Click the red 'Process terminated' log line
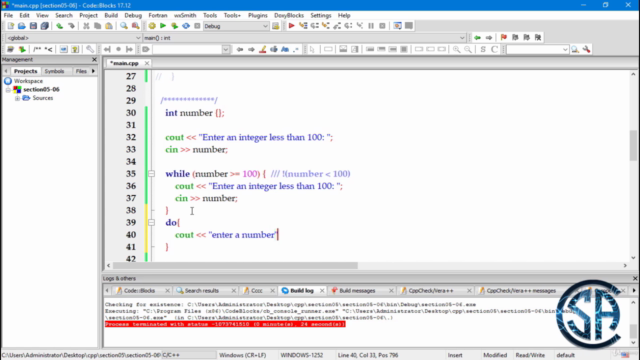 click(225, 324)
